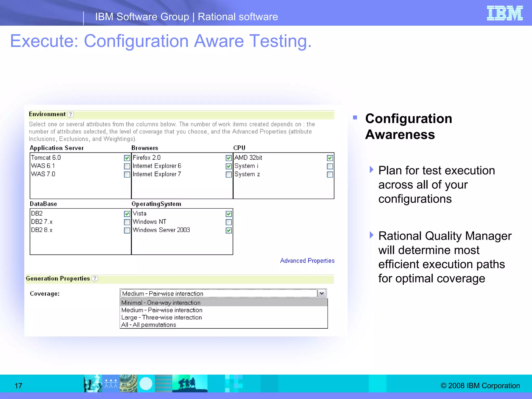Click the slide number 17
This screenshot has width=532, height=399.
(18, 386)
